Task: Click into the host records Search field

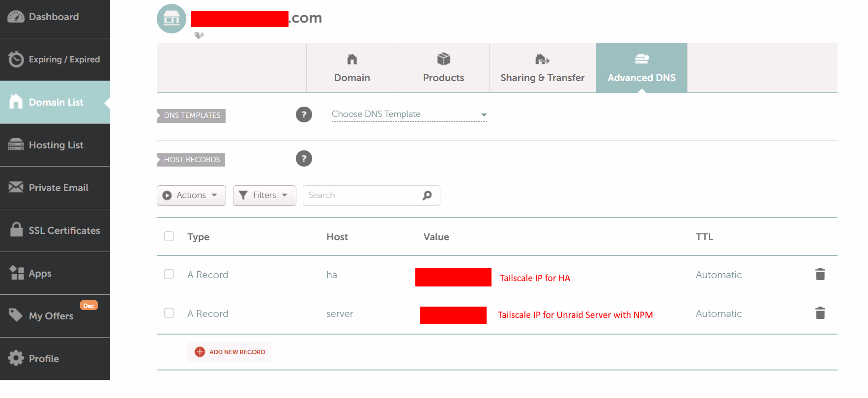Action: pyautogui.click(x=361, y=196)
